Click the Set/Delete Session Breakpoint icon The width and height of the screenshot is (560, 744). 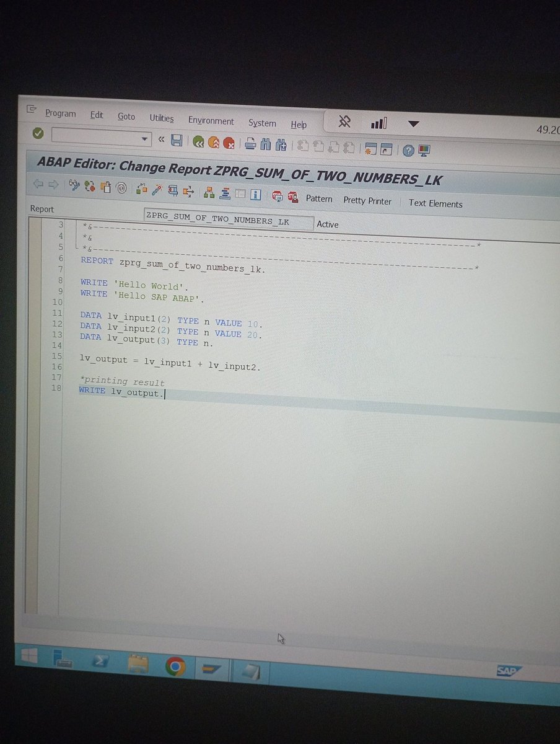pyautogui.click(x=277, y=196)
